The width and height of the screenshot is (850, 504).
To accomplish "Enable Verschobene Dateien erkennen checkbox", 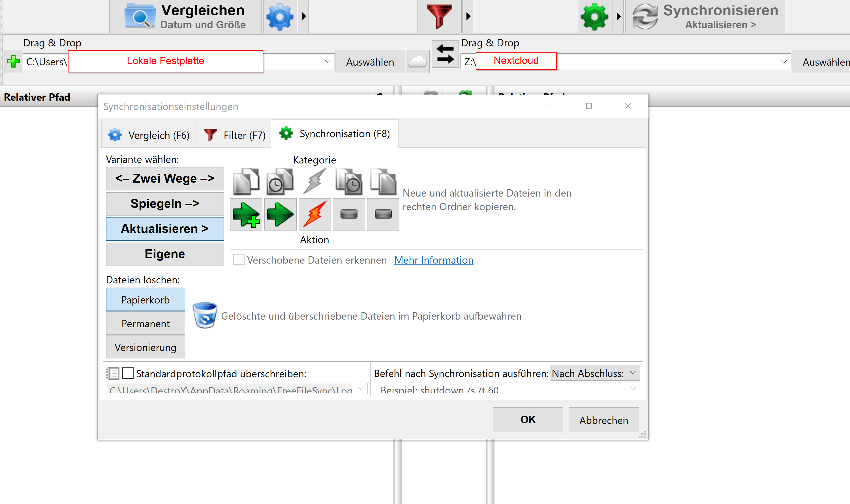I will coord(239,260).
